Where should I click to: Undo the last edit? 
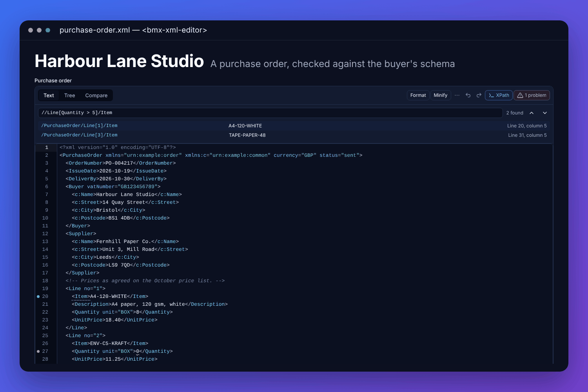coord(468,95)
